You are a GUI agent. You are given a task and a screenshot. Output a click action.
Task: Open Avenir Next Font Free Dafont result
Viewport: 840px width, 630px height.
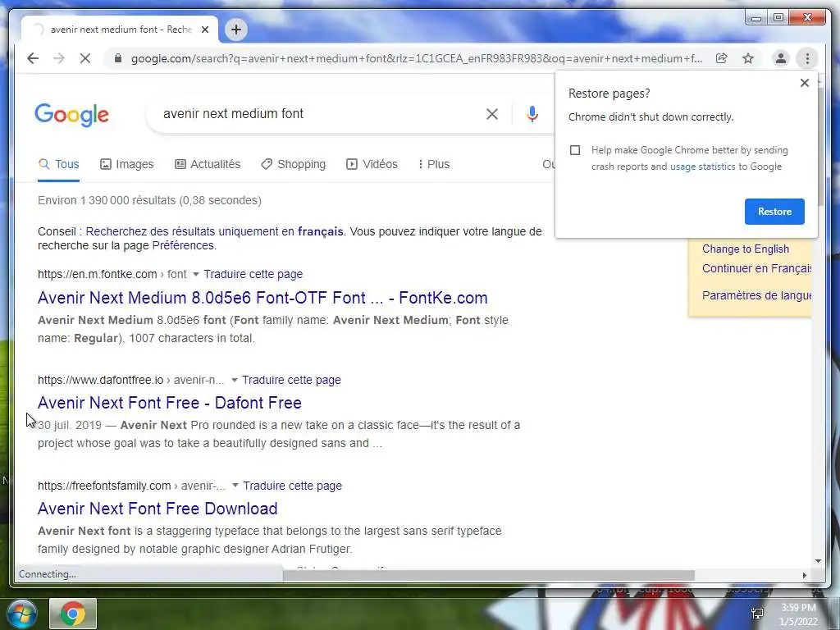click(170, 403)
